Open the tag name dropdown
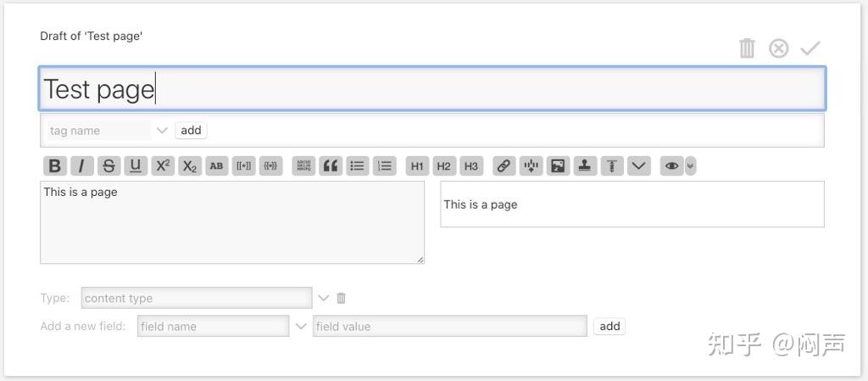 point(162,131)
